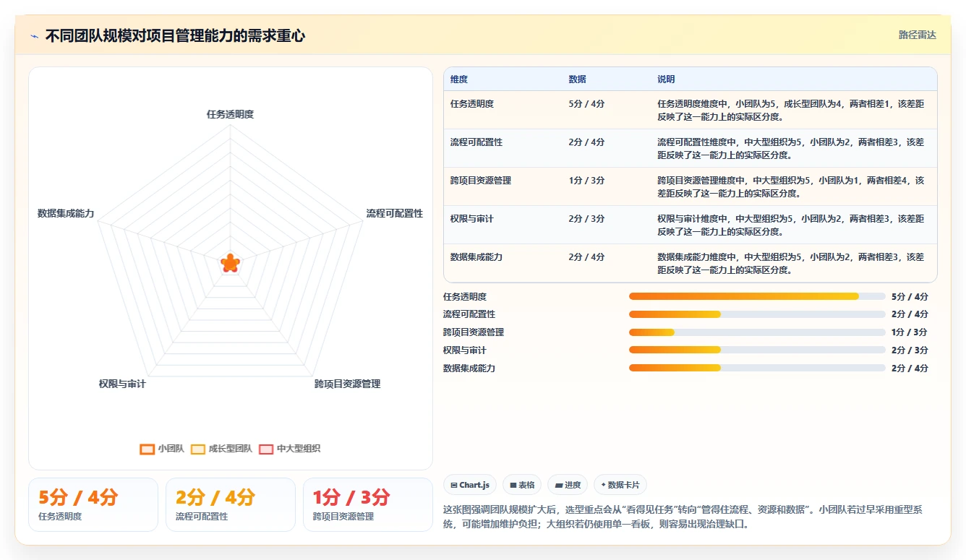The width and height of the screenshot is (966, 560).
Task: Click the Chart.js tag chip
Action: pyautogui.click(x=470, y=485)
